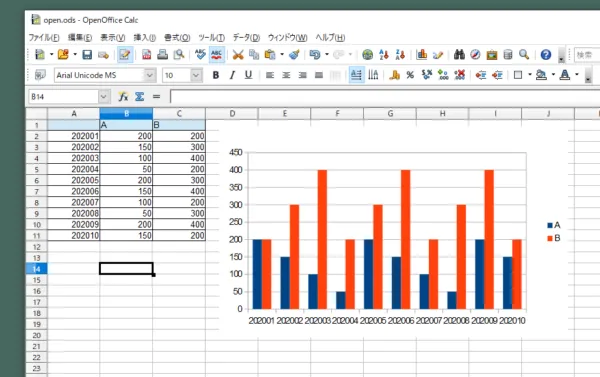
Task: Click the Open file folder icon
Action: [63, 55]
